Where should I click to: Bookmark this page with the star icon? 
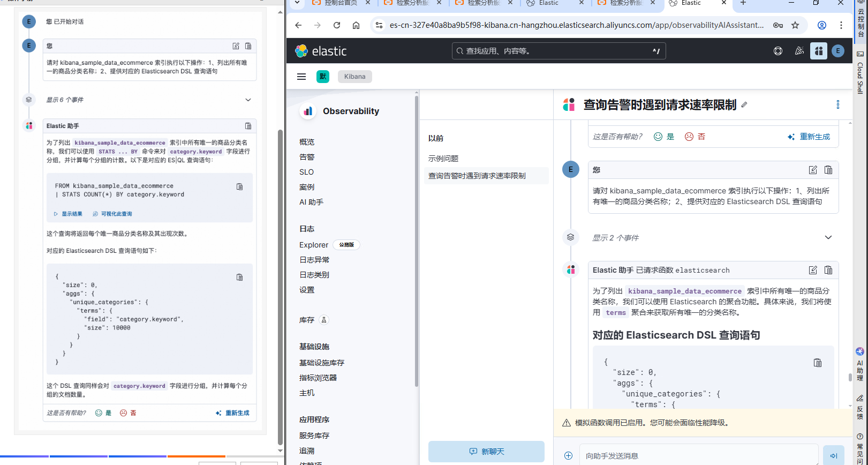pyautogui.click(x=795, y=25)
